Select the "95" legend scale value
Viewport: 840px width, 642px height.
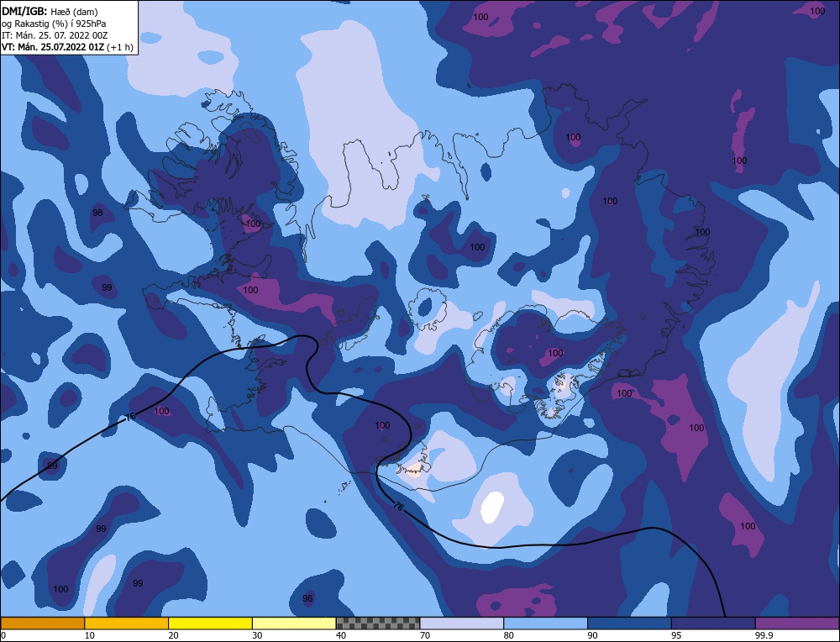click(676, 635)
